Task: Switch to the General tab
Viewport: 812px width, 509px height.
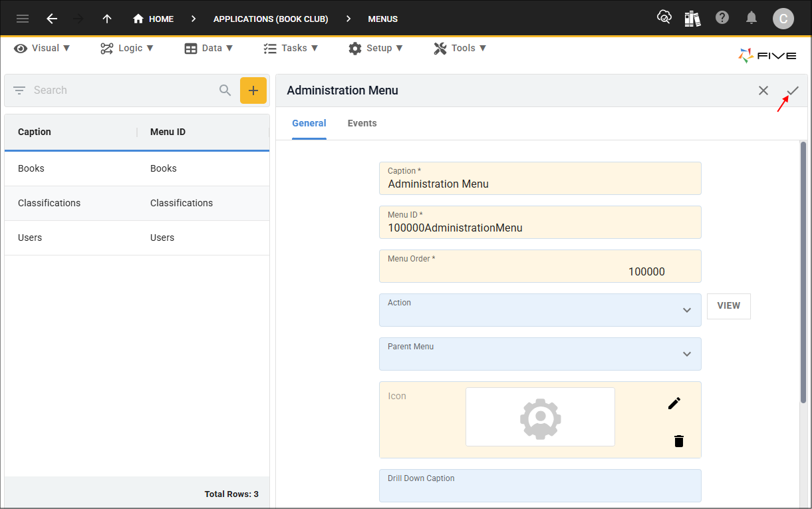Action: tap(309, 123)
